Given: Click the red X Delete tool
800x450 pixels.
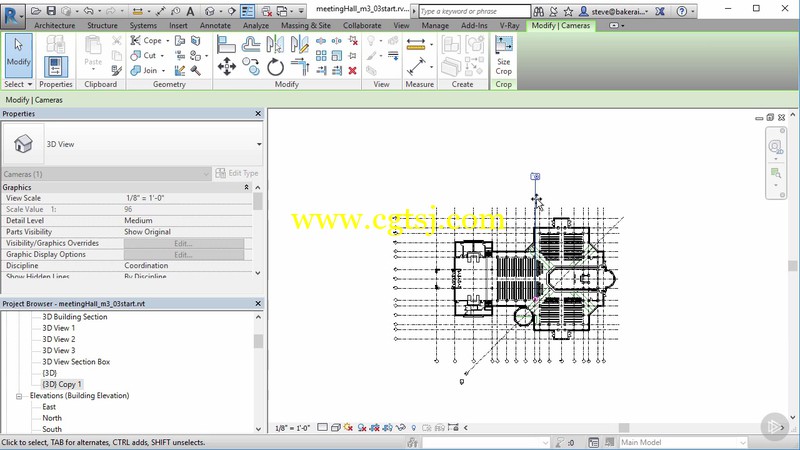Looking at the screenshot, I should tap(353, 71).
